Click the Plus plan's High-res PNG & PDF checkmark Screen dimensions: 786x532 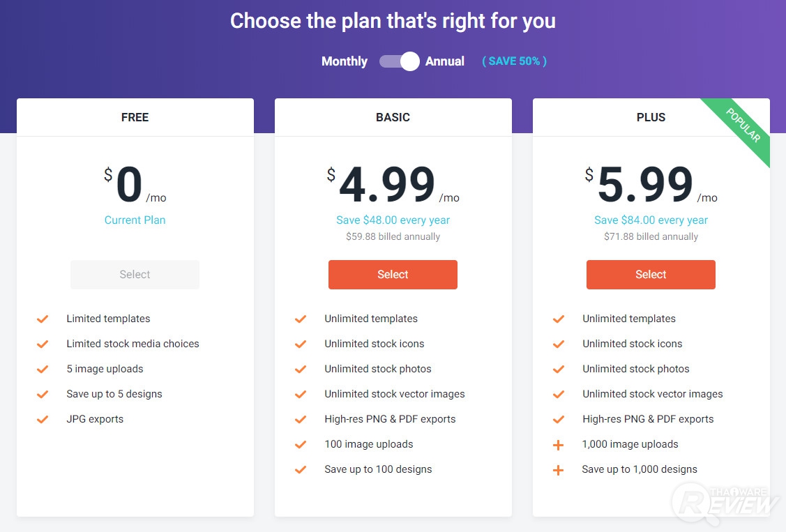559,419
